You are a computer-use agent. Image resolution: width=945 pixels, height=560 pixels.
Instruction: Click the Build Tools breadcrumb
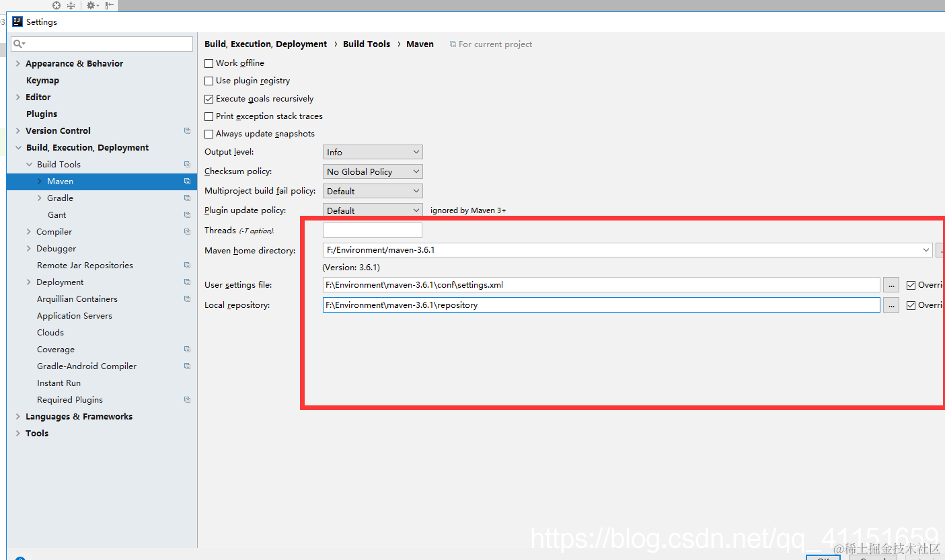[x=367, y=44]
